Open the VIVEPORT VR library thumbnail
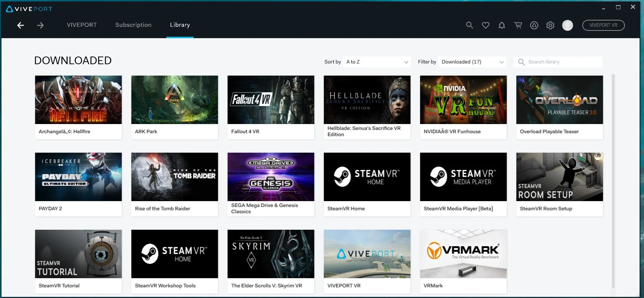The width and height of the screenshot is (644, 298). point(367,254)
